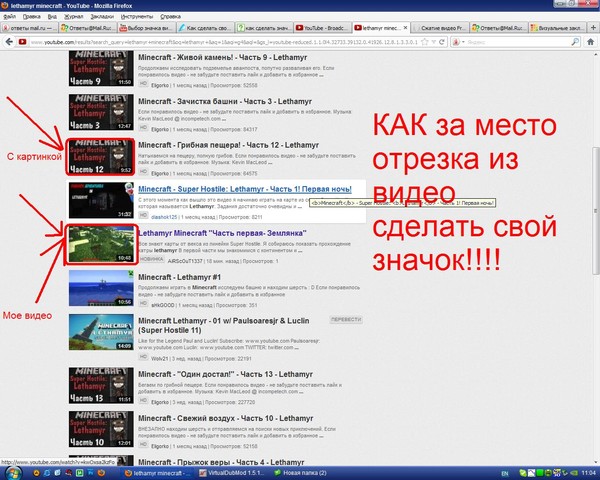The height and width of the screenshot is (480, 600).
Task: Click the system clock showing 11:04
Action: coord(589,473)
